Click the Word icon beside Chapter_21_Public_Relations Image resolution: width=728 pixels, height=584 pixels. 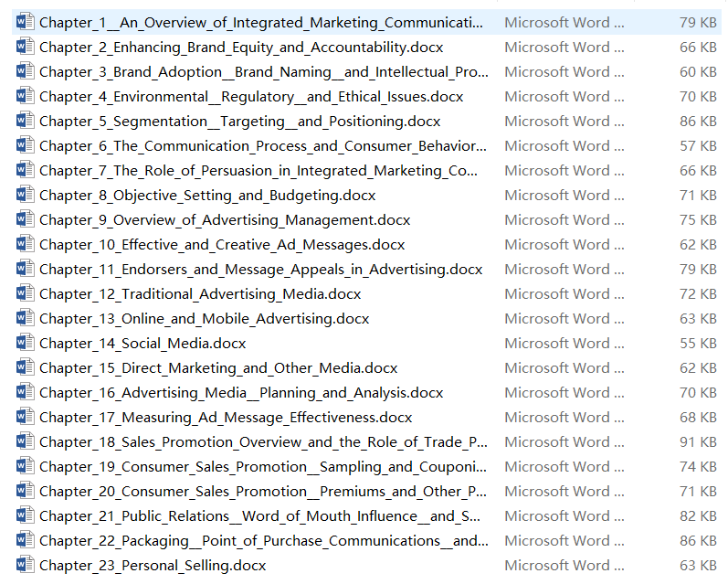point(25,515)
